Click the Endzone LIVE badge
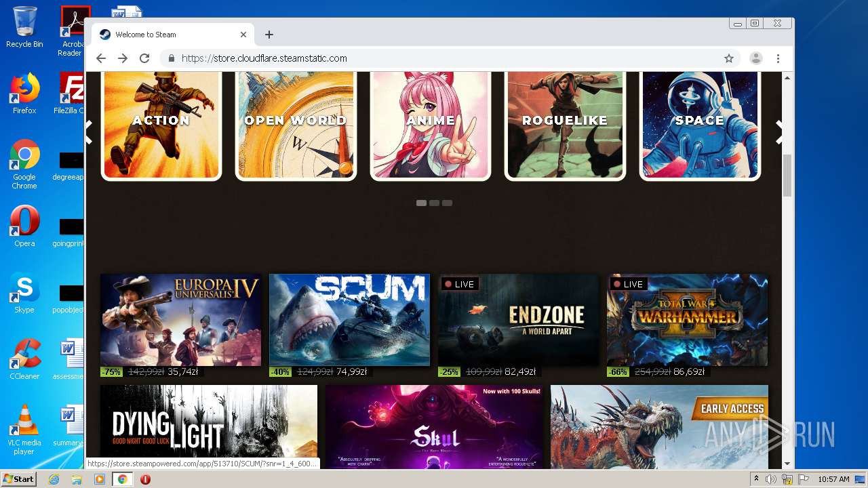This screenshot has width=868, height=488. point(459,284)
